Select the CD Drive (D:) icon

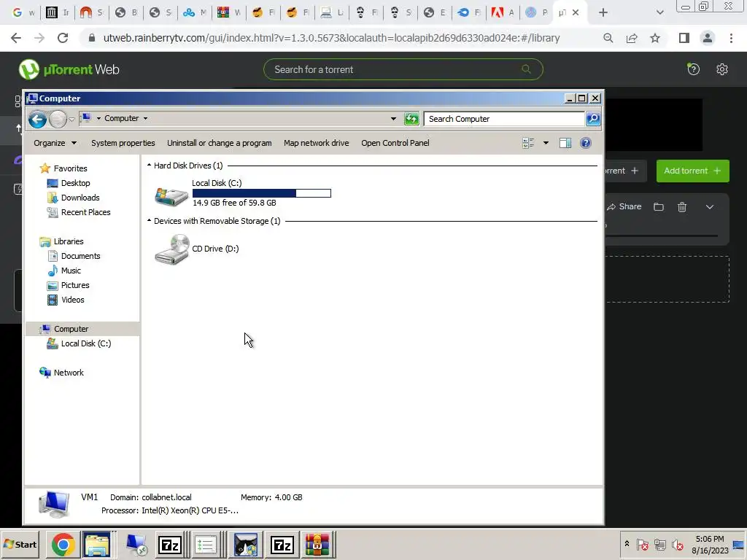click(x=172, y=249)
